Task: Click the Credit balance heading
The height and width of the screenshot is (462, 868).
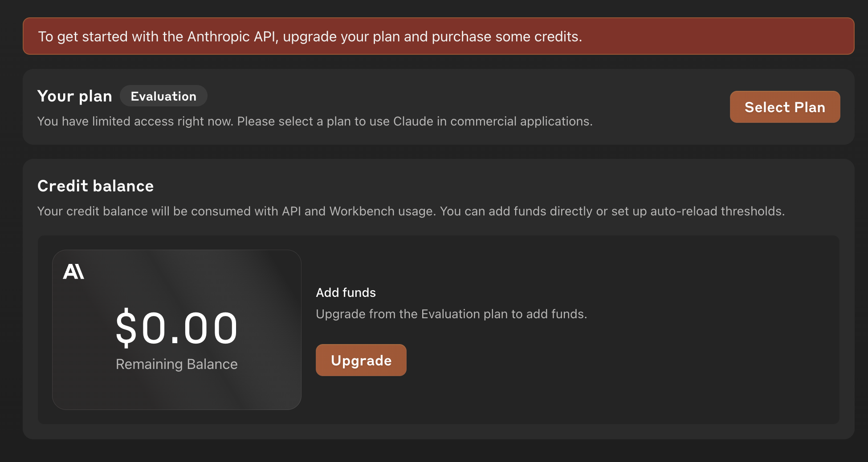Action: (x=95, y=186)
